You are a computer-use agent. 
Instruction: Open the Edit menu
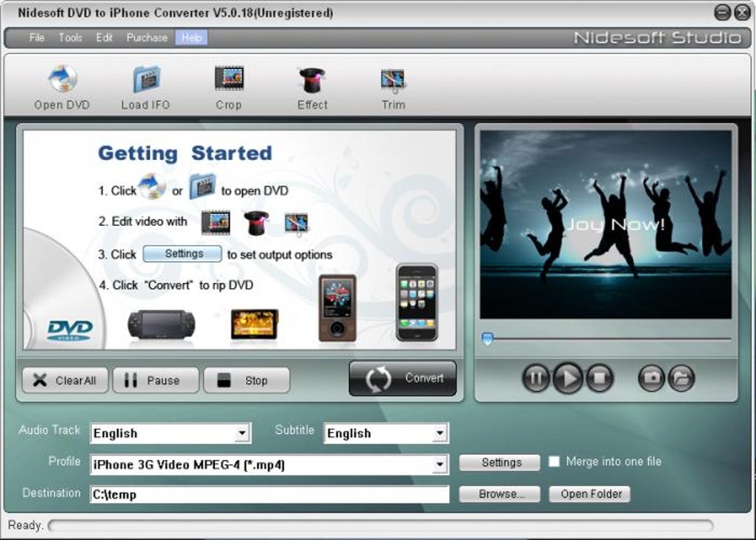105,38
